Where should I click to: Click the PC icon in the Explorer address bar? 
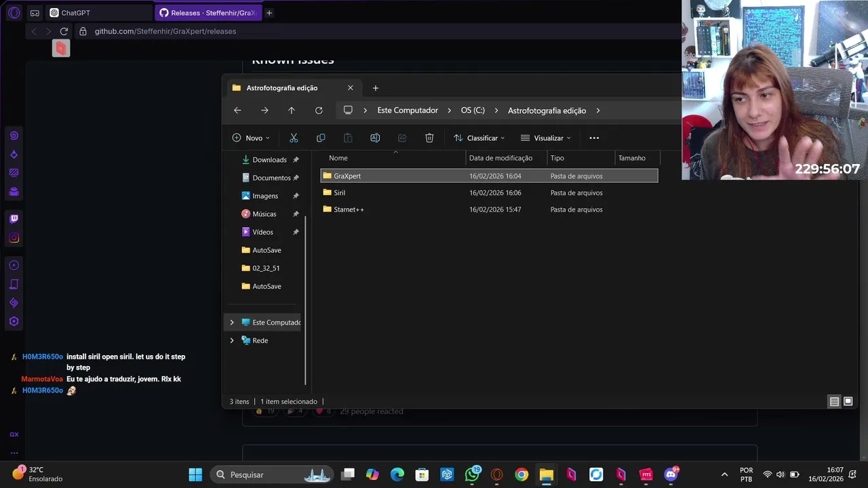tap(348, 110)
